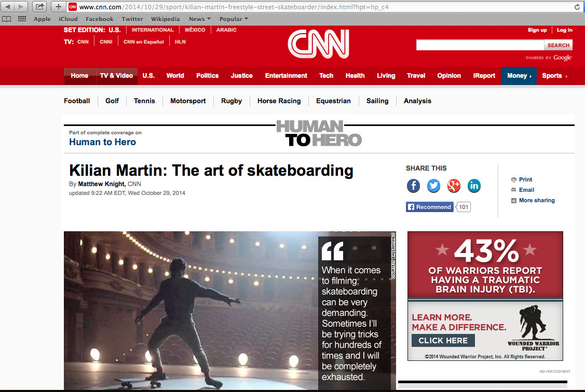Switch edition to MÉXICO
The image size is (585, 392).
(x=195, y=30)
